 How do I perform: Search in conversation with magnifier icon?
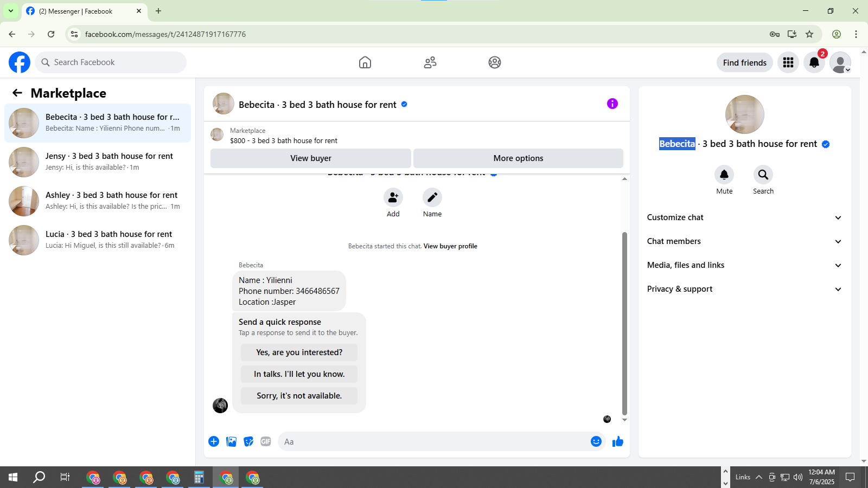[763, 175]
